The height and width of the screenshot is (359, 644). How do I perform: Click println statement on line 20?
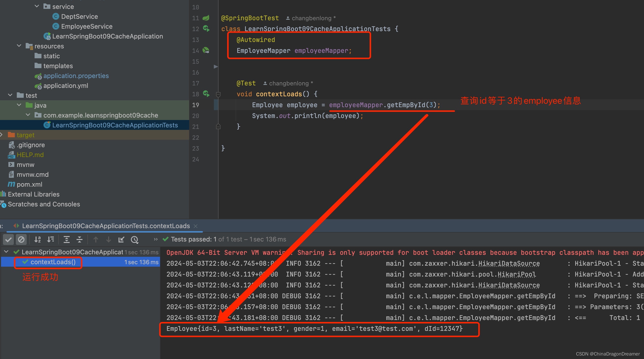307,116
